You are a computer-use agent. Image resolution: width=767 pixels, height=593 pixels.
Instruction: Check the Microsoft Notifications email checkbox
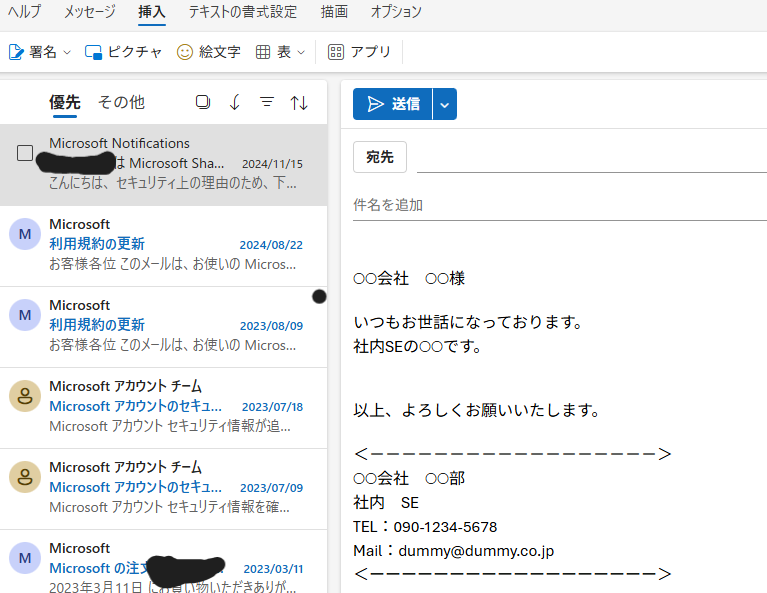point(25,153)
